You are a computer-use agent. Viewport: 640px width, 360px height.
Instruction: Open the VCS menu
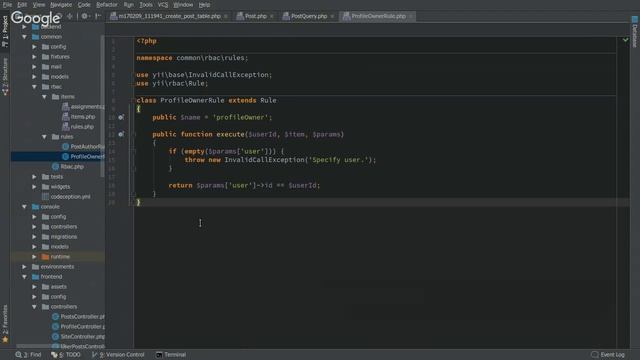point(163,5)
